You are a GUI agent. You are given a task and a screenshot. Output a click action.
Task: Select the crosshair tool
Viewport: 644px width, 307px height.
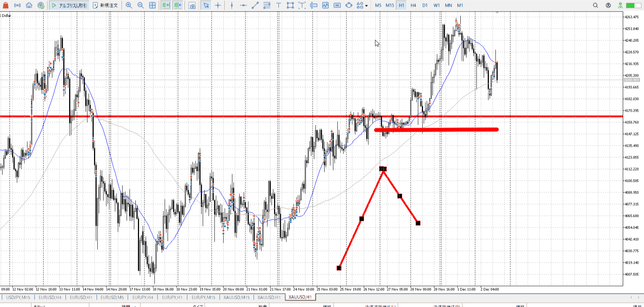coord(218,5)
